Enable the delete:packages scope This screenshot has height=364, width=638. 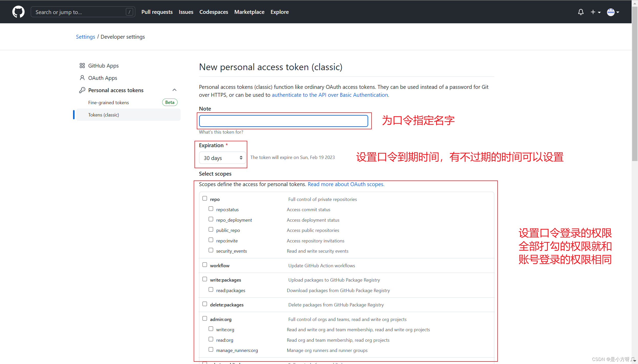[205, 304]
